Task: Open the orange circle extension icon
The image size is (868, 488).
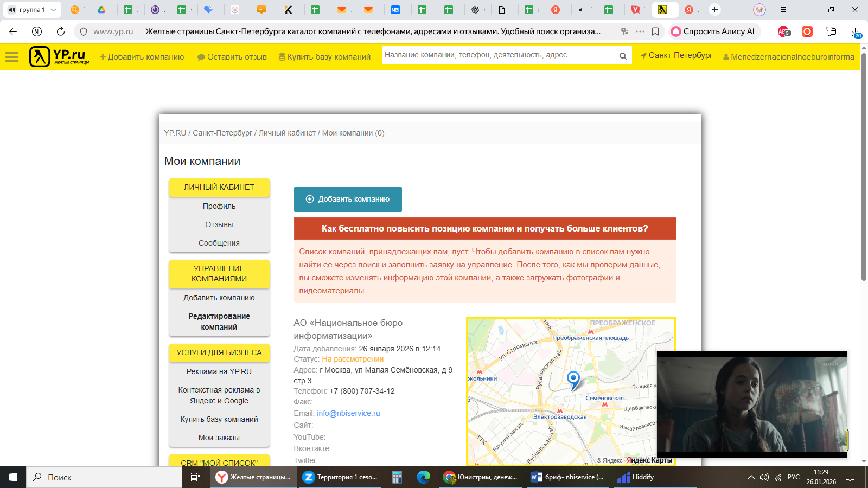Action: (807, 31)
